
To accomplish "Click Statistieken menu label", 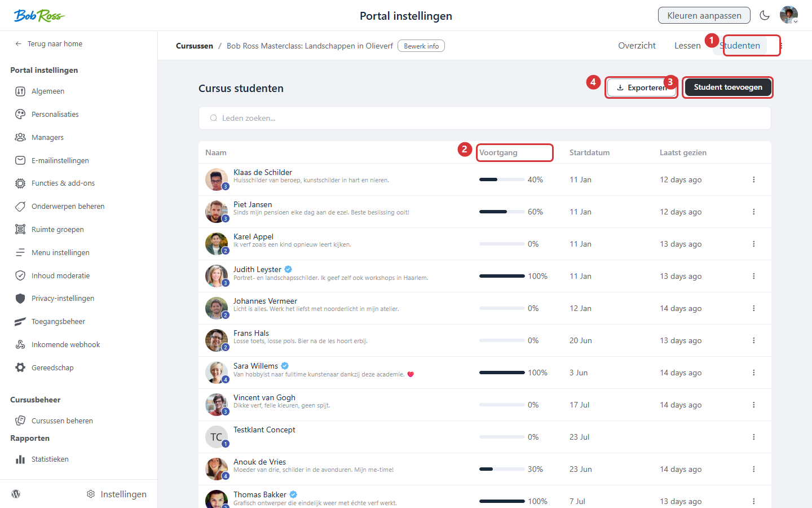I will (x=50, y=459).
